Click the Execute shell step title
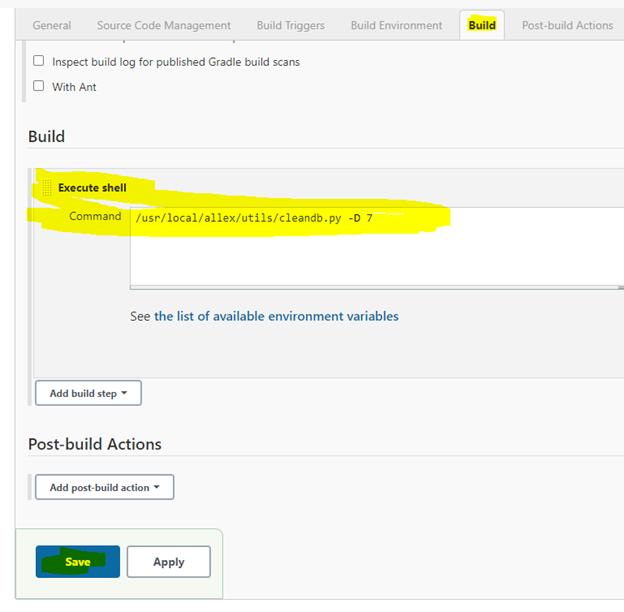 [x=92, y=188]
